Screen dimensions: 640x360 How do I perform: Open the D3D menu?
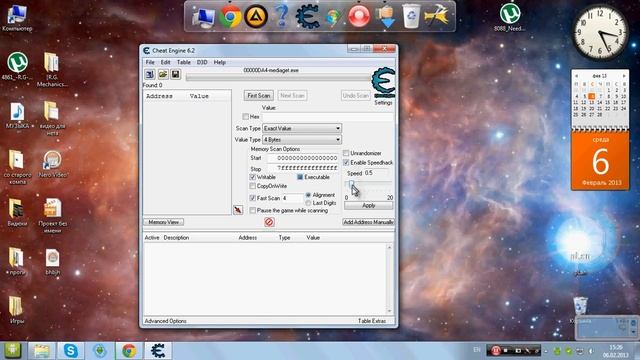[x=202, y=62]
